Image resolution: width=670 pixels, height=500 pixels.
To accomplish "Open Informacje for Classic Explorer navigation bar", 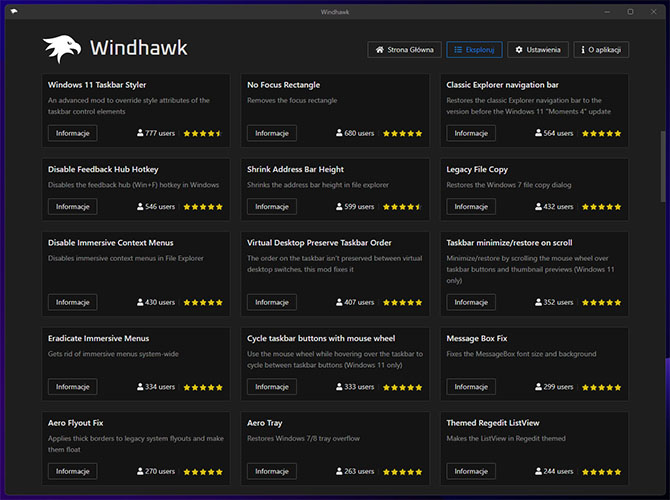I will tap(471, 133).
